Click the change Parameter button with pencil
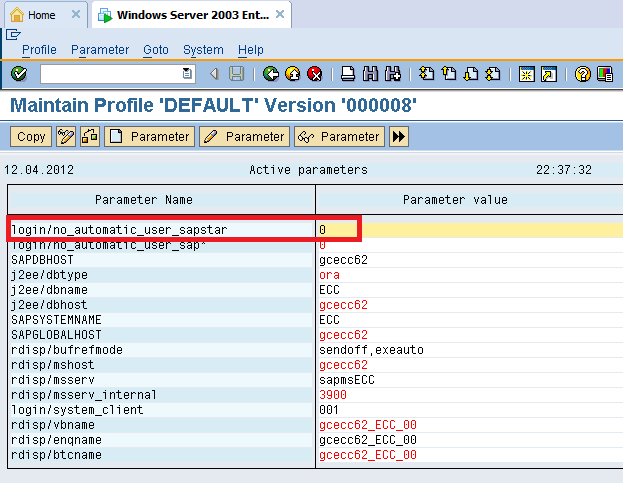Screen dimensions: 623x483 (244, 137)
